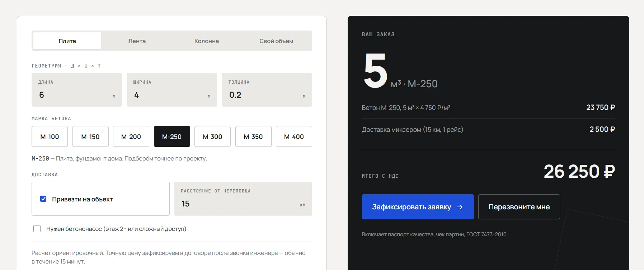The image size is (644, 270).
Task: Click the concrete cost 23 750 ₽
Action: (601, 107)
